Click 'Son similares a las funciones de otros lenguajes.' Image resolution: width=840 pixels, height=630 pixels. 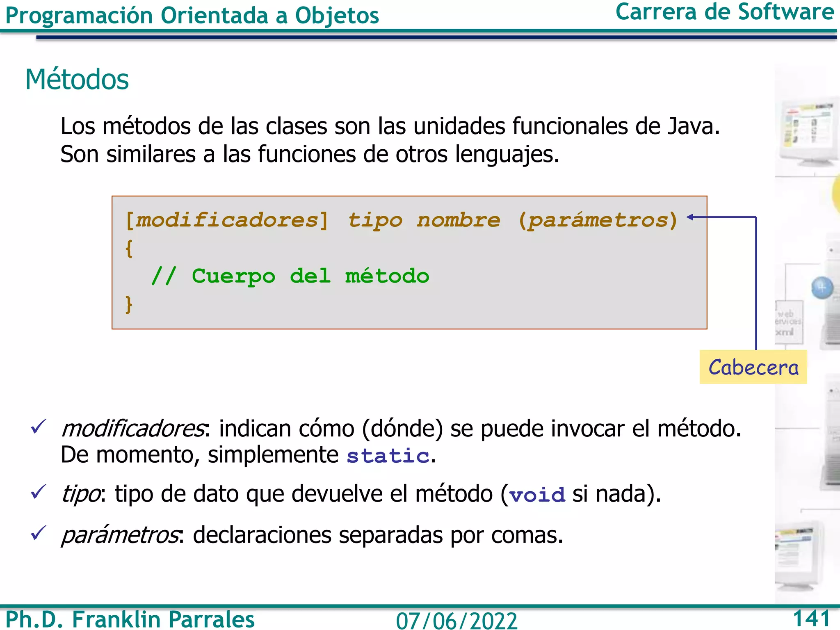coord(310,154)
